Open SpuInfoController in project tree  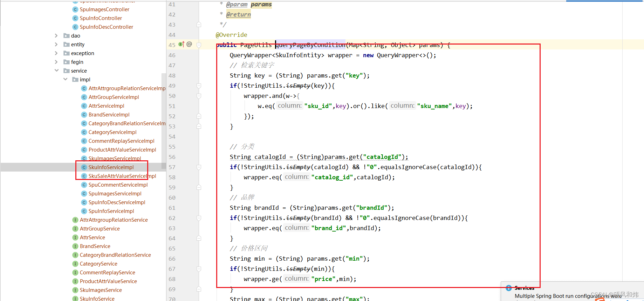click(x=101, y=18)
